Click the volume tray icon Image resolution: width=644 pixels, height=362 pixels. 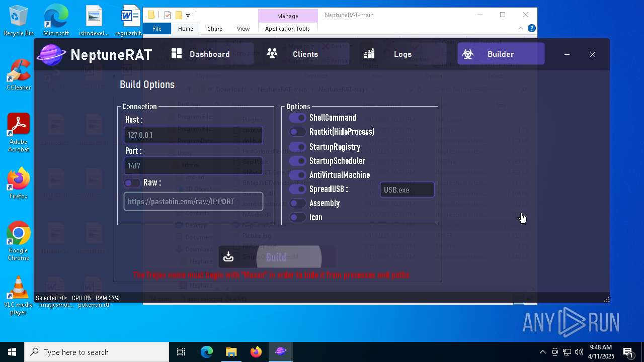click(579, 352)
